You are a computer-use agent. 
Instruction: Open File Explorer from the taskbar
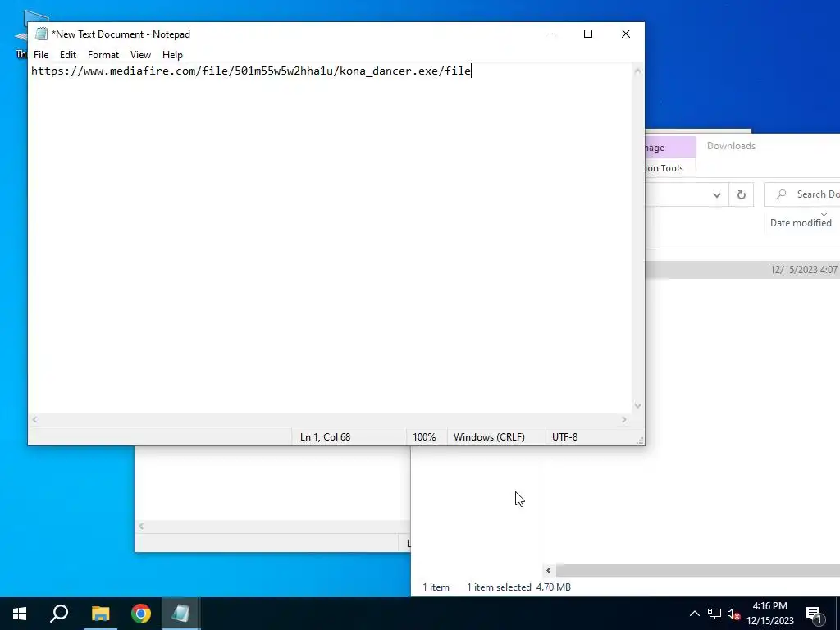100,614
